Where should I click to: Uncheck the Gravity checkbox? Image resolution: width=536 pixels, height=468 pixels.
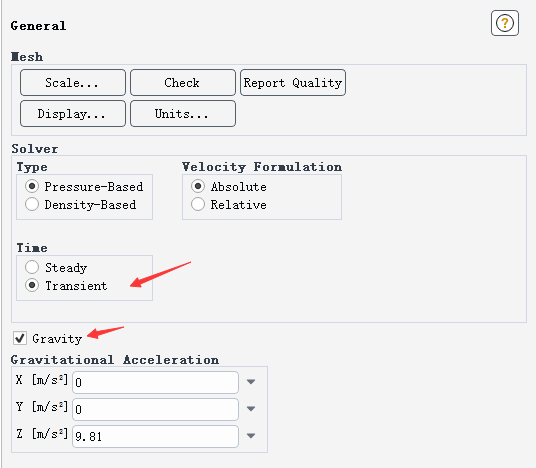(20, 338)
